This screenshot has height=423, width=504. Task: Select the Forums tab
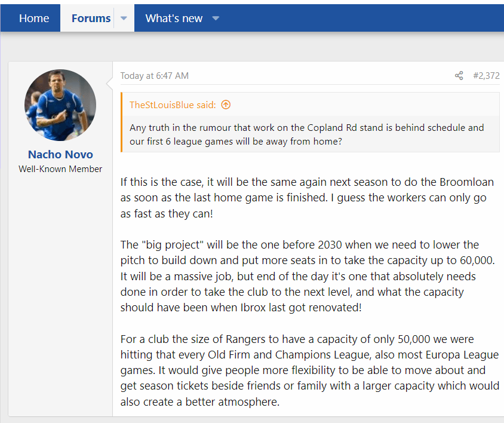91,19
